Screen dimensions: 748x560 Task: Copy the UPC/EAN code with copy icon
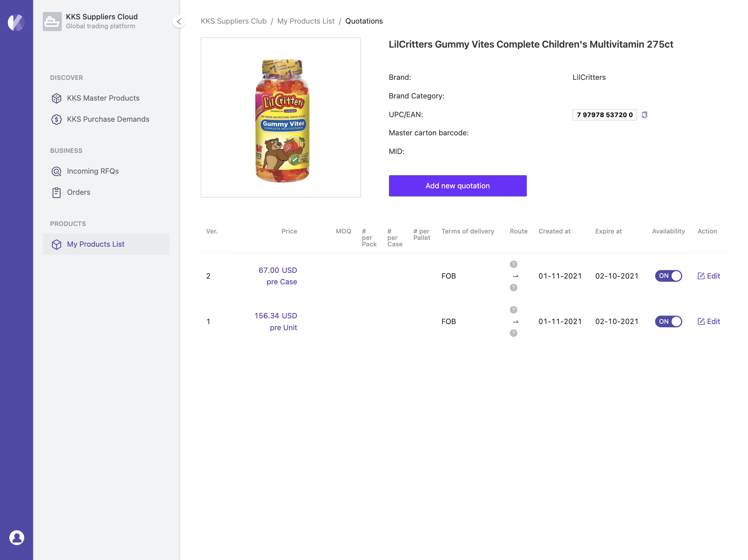(x=644, y=115)
